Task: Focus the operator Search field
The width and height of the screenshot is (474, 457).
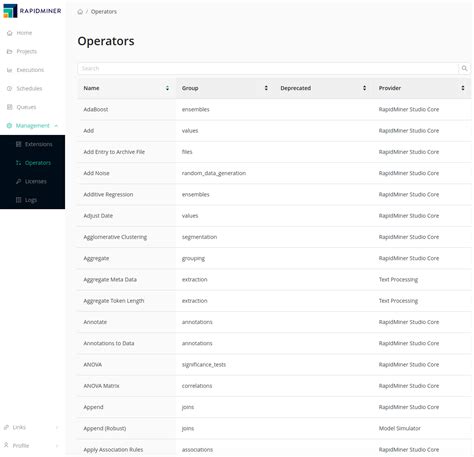Action: click(268, 69)
